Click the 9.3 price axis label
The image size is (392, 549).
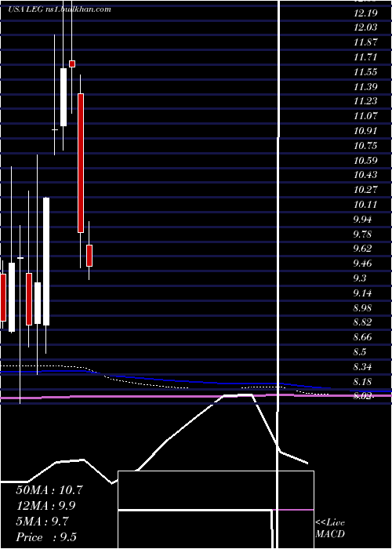(x=360, y=278)
